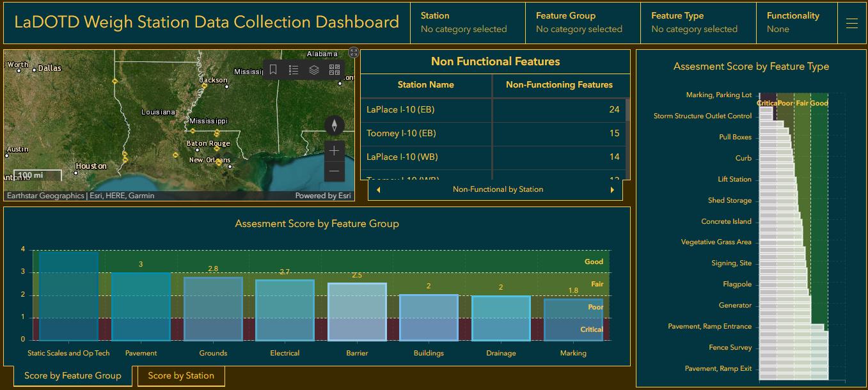The height and width of the screenshot is (390, 868).
Task: Sort by the Station Name column header
Action: (426, 84)
